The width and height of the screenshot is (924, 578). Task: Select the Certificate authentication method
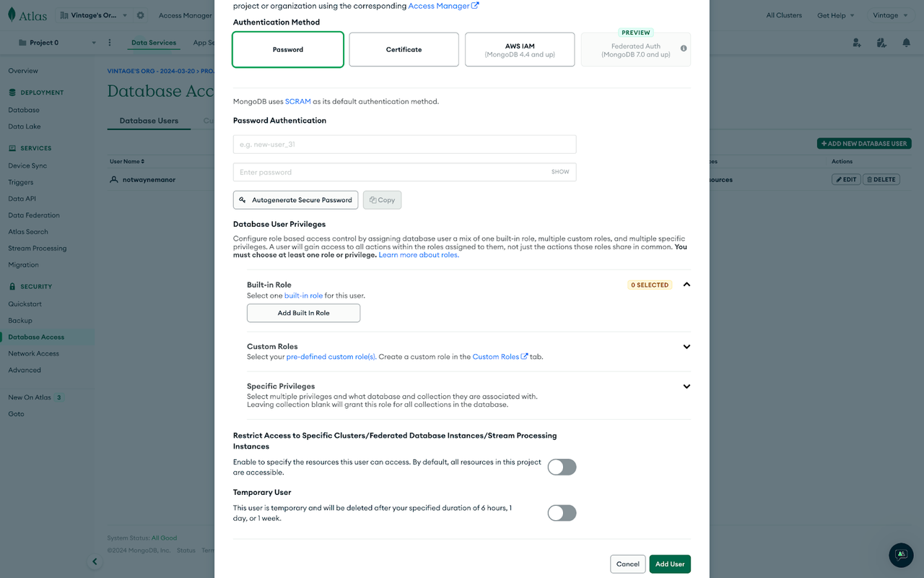coord(404,49)
